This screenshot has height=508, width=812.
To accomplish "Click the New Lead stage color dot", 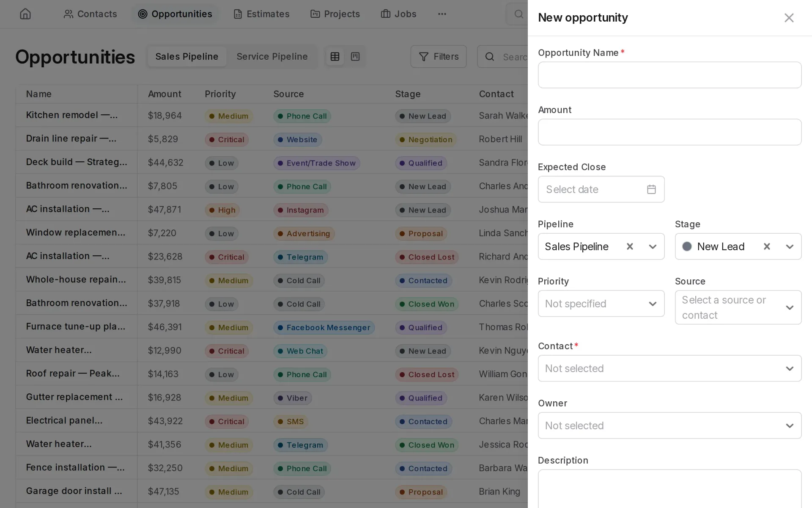I will 687,246.
